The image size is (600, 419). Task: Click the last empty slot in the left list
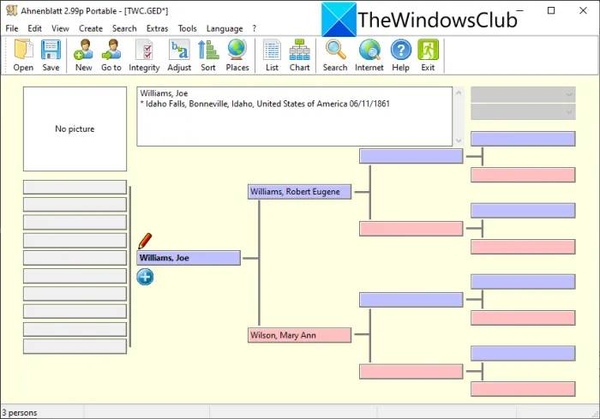pyautogui.click(x=75, y=346)
